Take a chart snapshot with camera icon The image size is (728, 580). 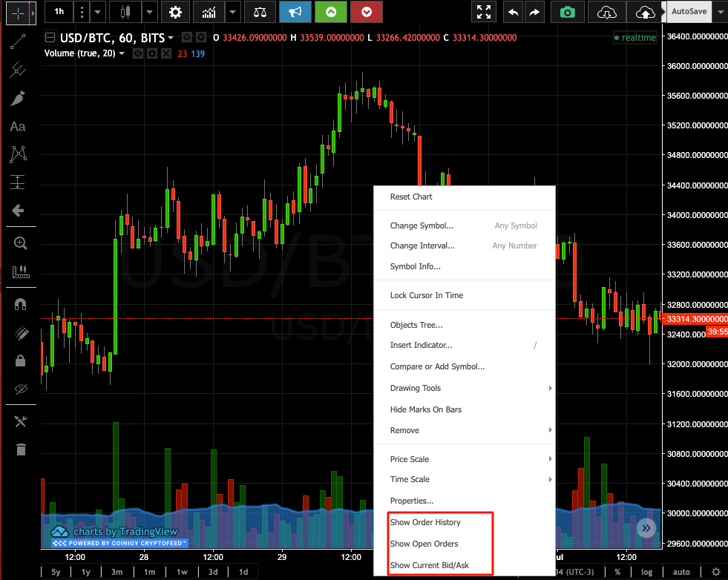(x=568, y=12)
